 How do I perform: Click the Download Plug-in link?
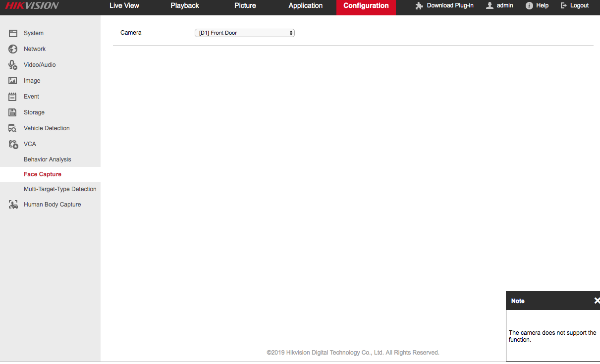pos(444,6)
